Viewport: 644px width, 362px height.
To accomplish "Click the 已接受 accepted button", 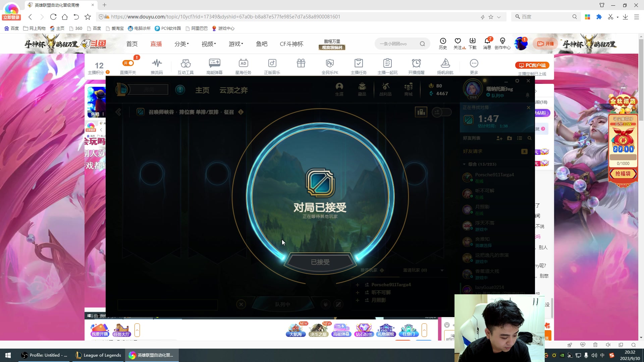I will tap(320, 262).
